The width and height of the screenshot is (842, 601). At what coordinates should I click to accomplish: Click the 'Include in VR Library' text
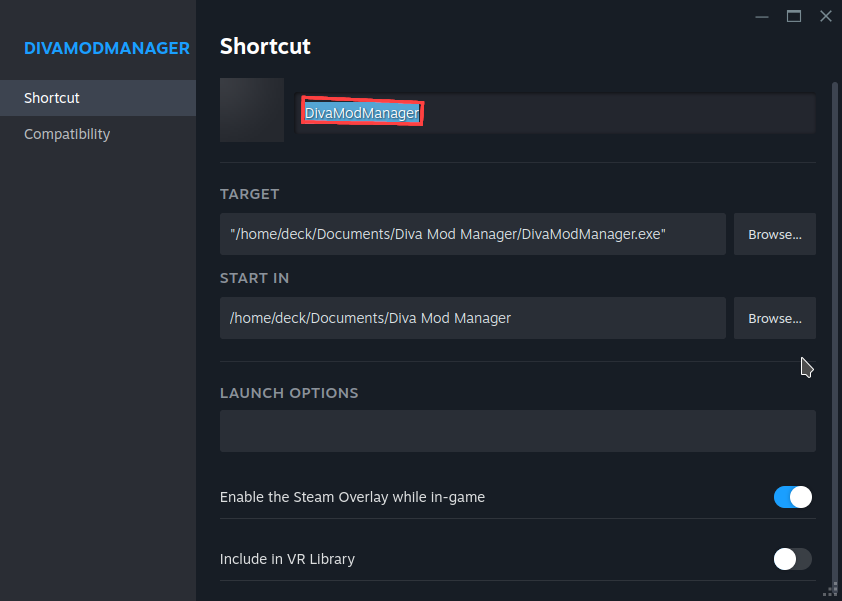click(x=287, y=559)
